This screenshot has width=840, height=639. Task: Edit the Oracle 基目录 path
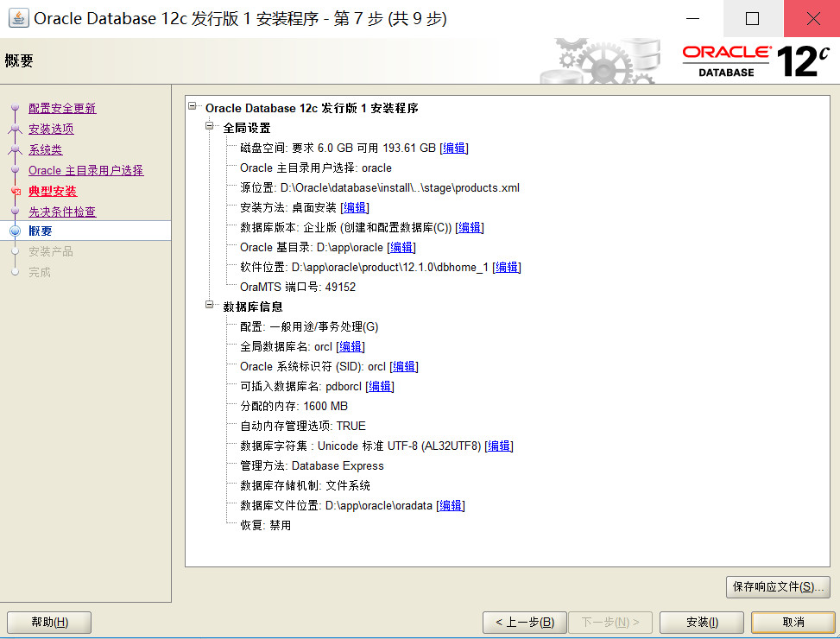[401, 247]
